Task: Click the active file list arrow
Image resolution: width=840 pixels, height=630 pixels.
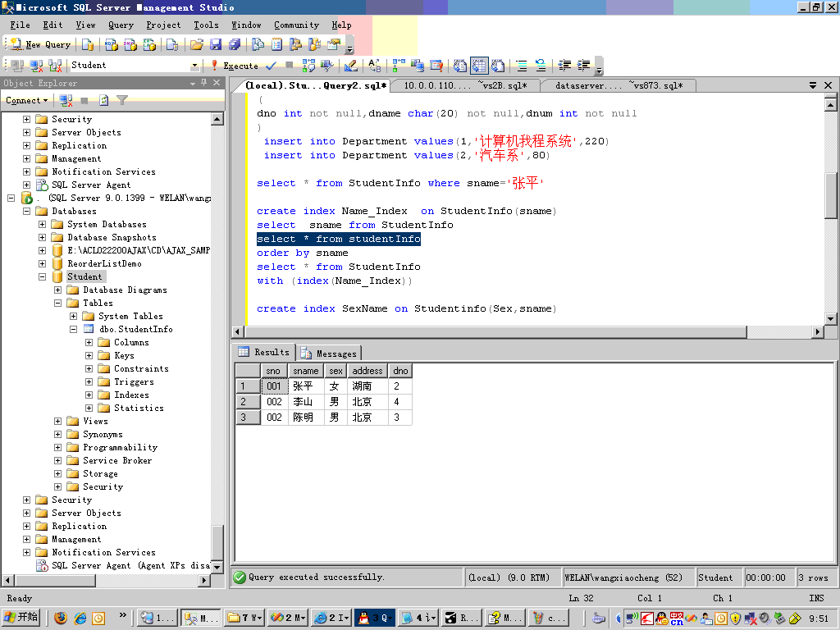Action: [x=813, y=85]
